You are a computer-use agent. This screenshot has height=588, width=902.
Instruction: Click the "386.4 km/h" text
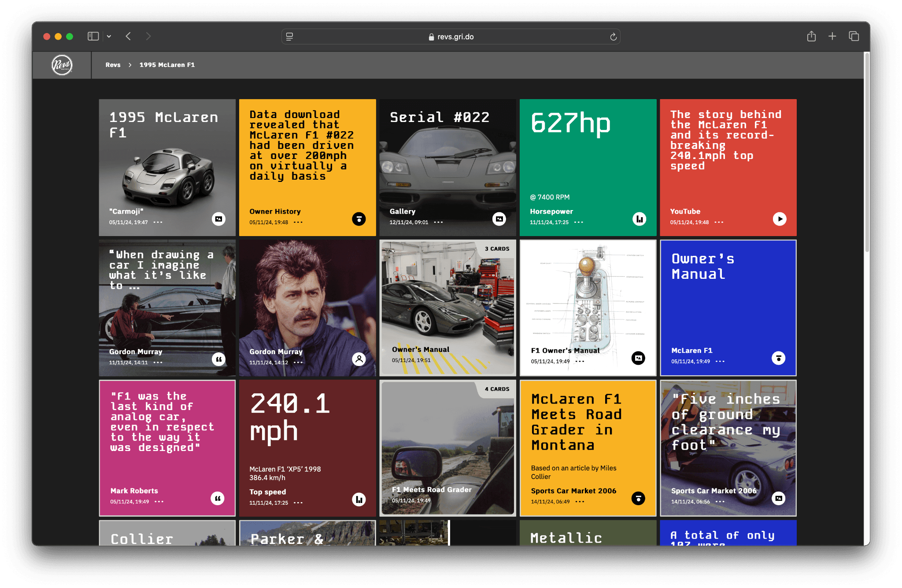(267, 478)
